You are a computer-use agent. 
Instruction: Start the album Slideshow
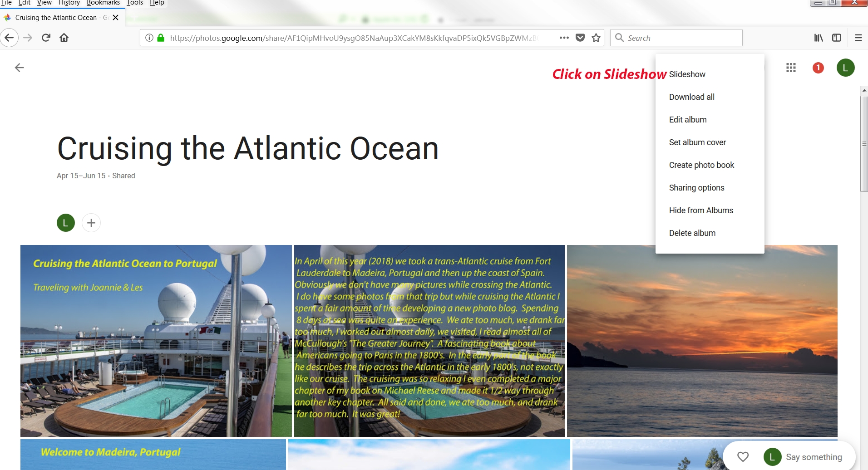(x=687, y=74)
